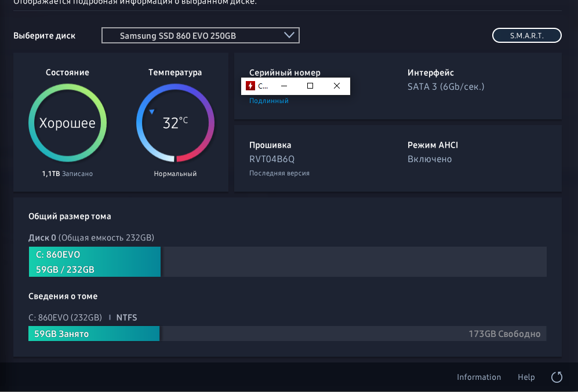Viewport: 578px width, 392px height.
Task: Click the Хорошее condition ring
Action: coord(67,123)
